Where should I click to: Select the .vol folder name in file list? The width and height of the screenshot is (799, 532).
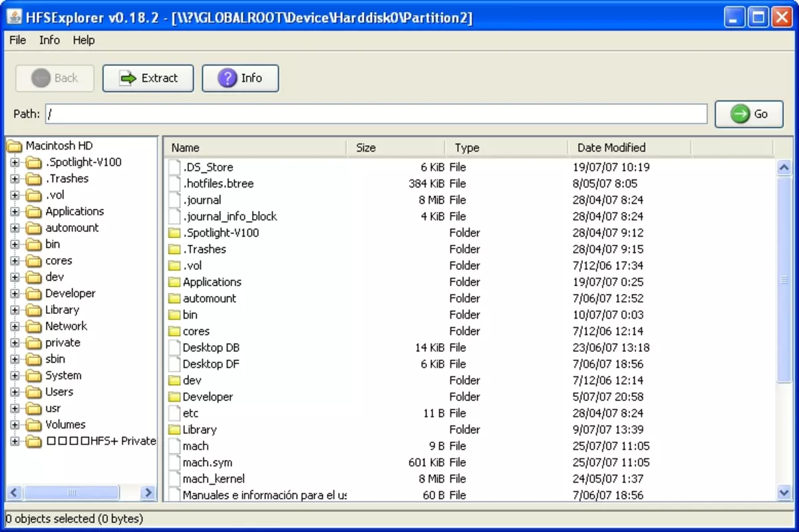pos(192,266)
